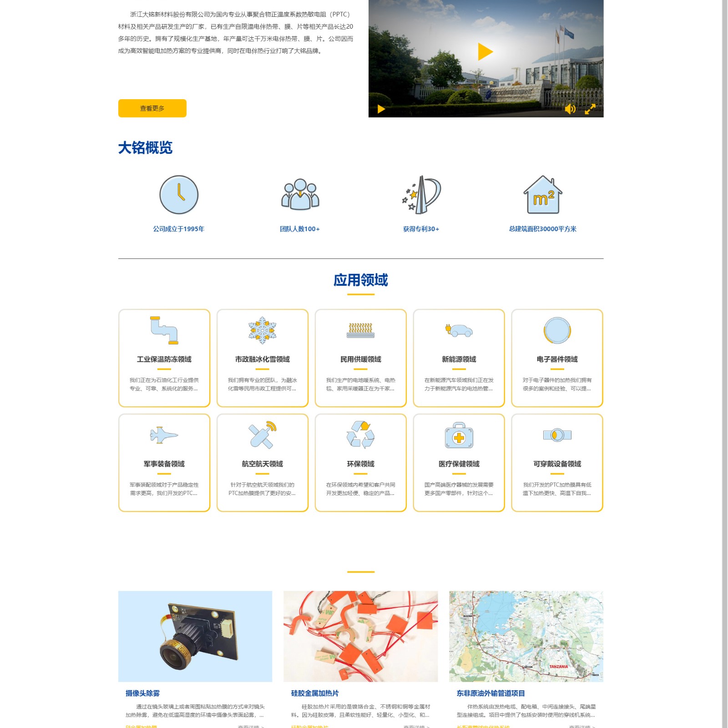
Task: Expand the video to fullscreen
Action: [590, 109]
